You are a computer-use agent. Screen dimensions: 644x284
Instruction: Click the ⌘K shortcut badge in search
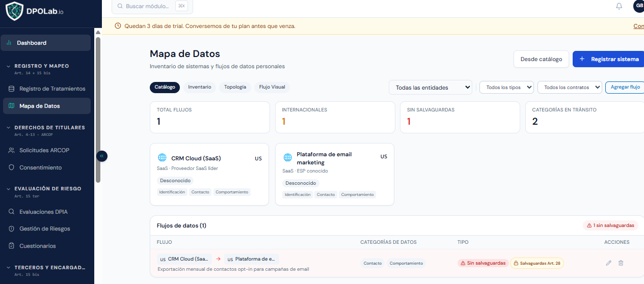pos(181,6)
